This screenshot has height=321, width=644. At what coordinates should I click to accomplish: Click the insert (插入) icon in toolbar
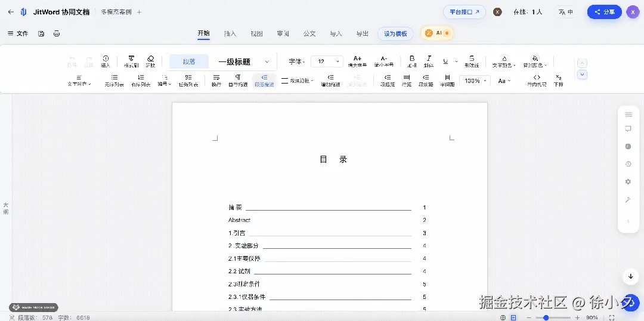106,59
